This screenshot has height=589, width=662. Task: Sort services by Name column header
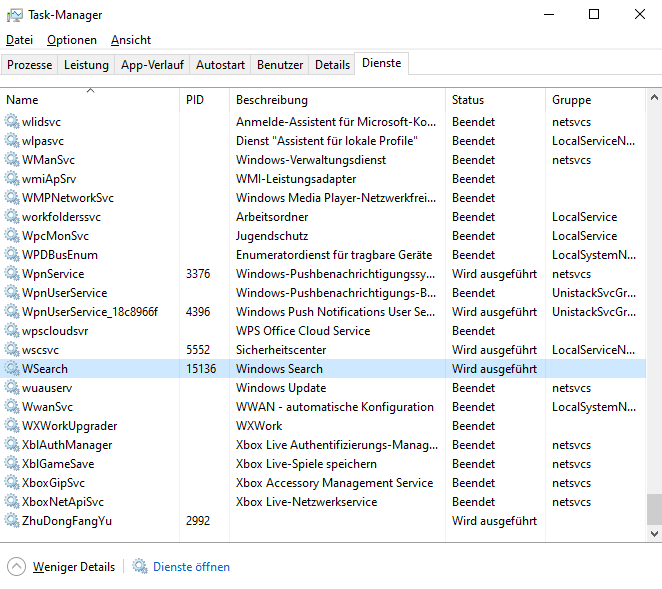pos(22,100)
